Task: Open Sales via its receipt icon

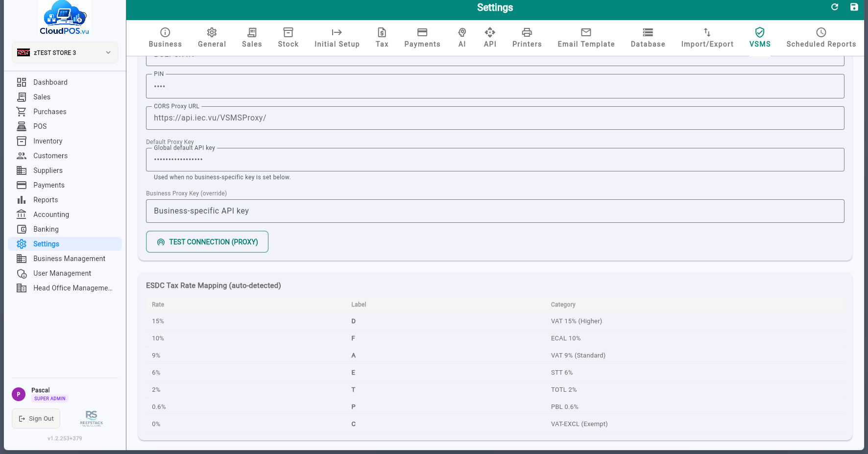Action: [x=22, y=97]
